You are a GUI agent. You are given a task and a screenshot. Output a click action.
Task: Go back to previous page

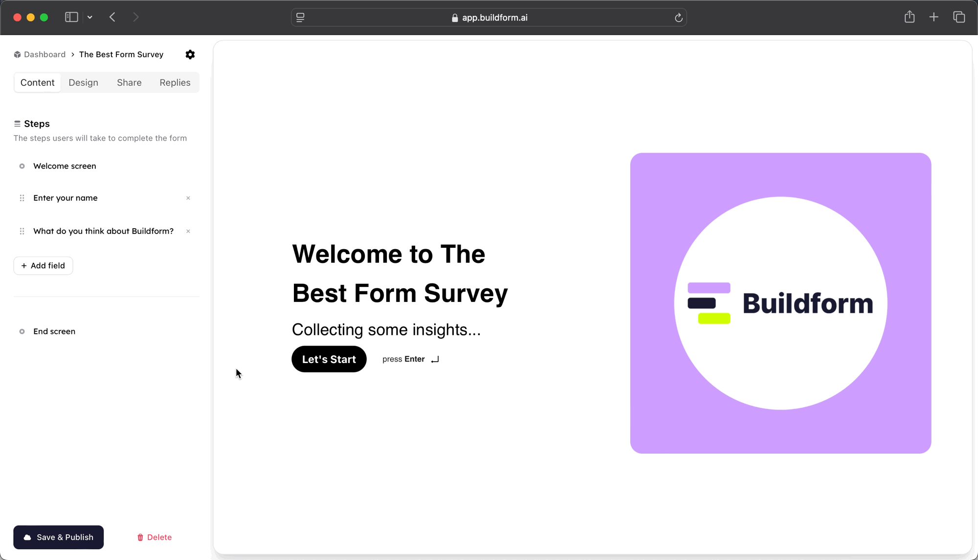click(112, 17)
